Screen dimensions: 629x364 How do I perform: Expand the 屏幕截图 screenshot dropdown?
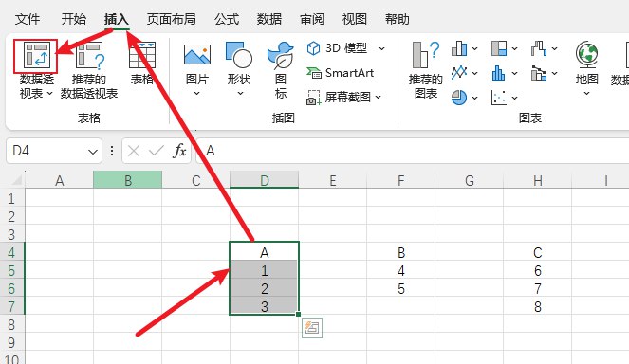[x=378, y=97]
